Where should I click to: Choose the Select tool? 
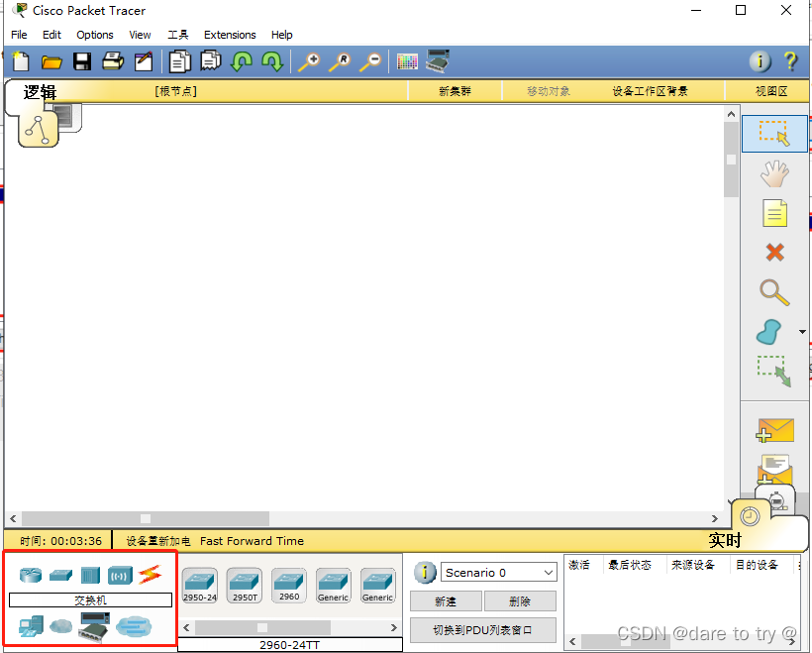(x=774, y=134)
